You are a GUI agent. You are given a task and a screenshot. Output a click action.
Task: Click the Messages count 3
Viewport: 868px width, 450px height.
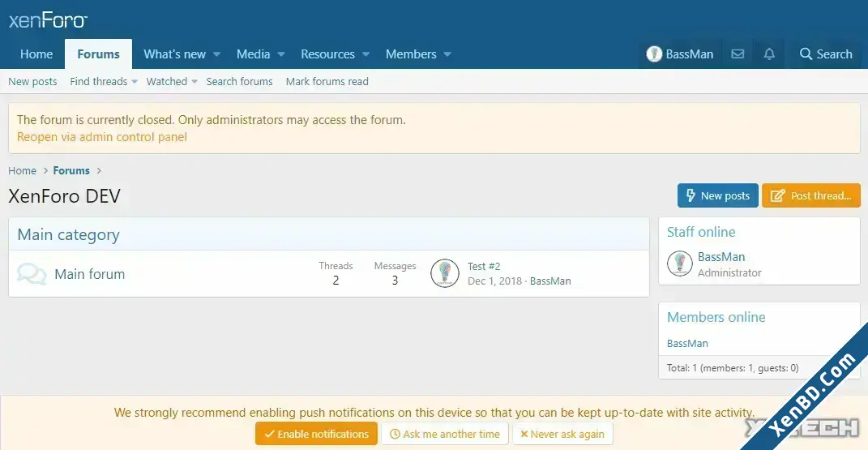tap(395, 281)
